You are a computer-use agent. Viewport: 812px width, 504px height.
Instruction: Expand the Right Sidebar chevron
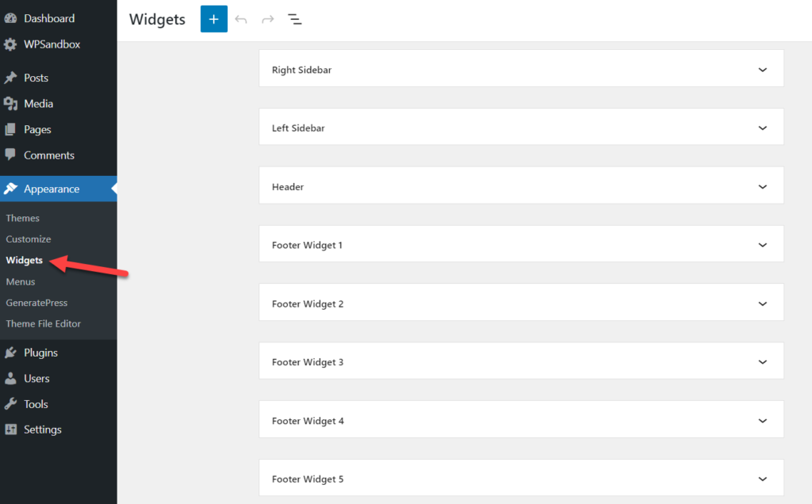click(x=762, y=70)
